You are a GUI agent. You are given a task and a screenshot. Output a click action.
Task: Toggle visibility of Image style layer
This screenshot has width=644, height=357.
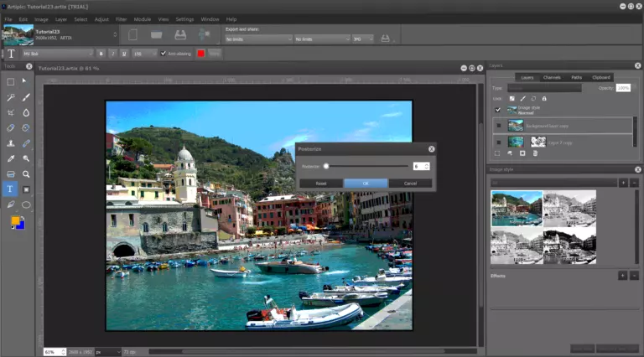(498, 109)
